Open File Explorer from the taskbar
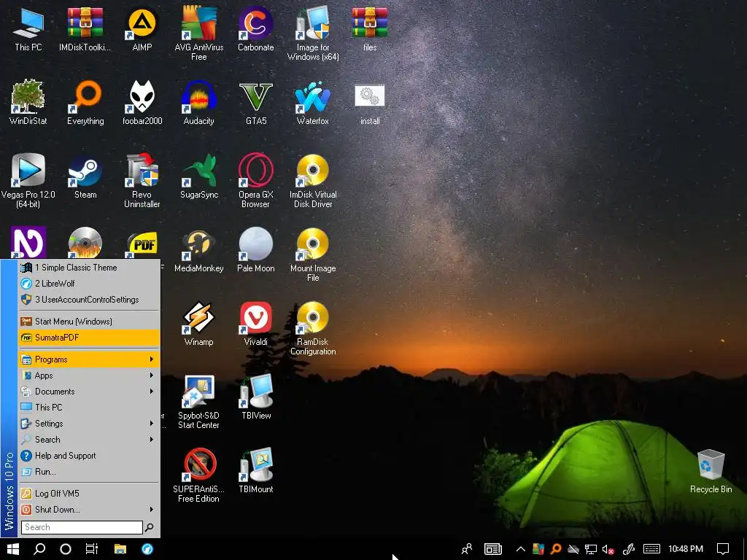Screen dimensions: 747x560 120,549
